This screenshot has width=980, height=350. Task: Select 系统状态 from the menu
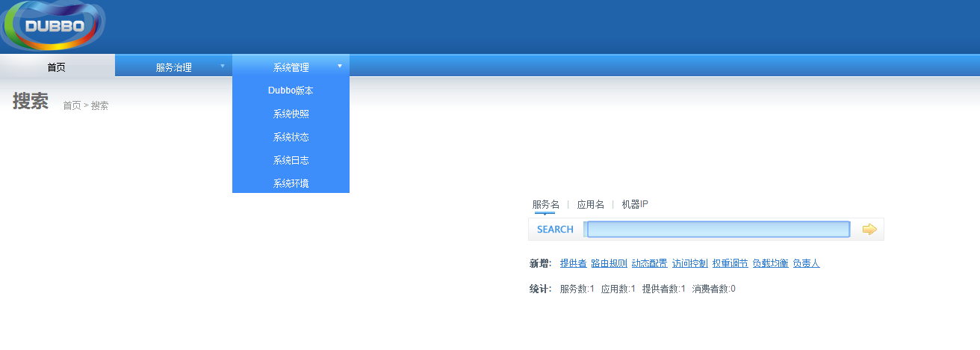coord(291,137)
